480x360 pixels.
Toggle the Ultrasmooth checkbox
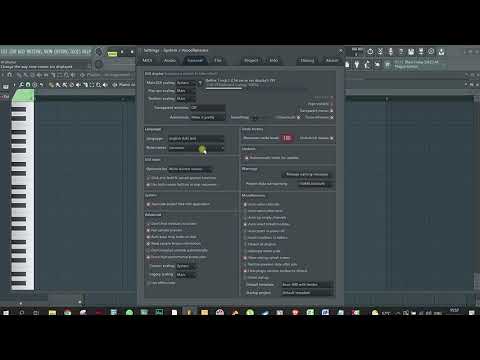tap(298, 117)
